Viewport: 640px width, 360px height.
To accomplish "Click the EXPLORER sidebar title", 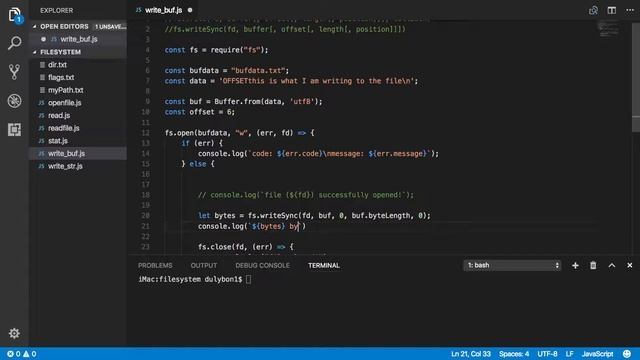I will tap(56, 11).
